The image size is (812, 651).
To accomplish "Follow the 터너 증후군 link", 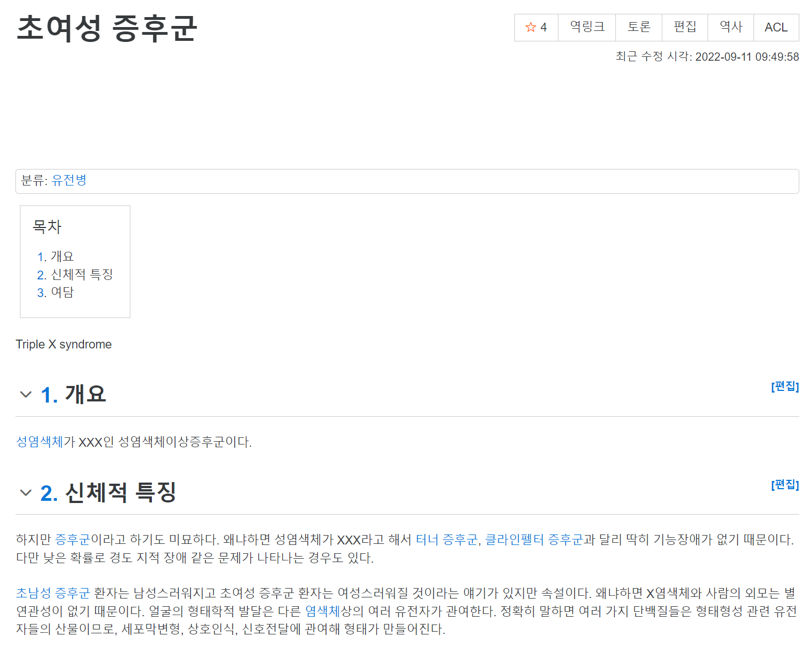I will (446, 540).
